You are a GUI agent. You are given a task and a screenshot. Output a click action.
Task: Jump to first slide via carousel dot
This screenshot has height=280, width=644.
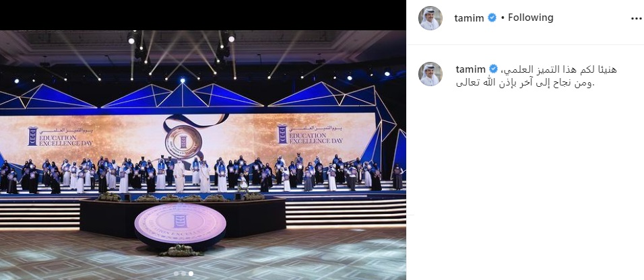tap(176, 273)
